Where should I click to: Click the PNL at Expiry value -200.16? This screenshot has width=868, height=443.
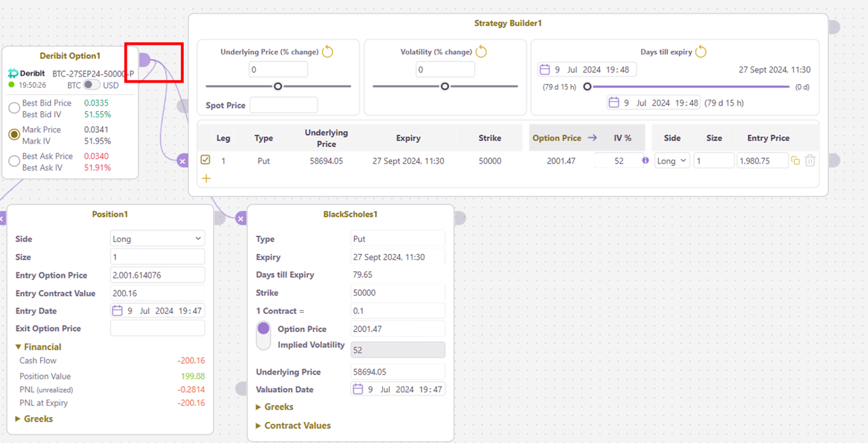coord(191,402)
